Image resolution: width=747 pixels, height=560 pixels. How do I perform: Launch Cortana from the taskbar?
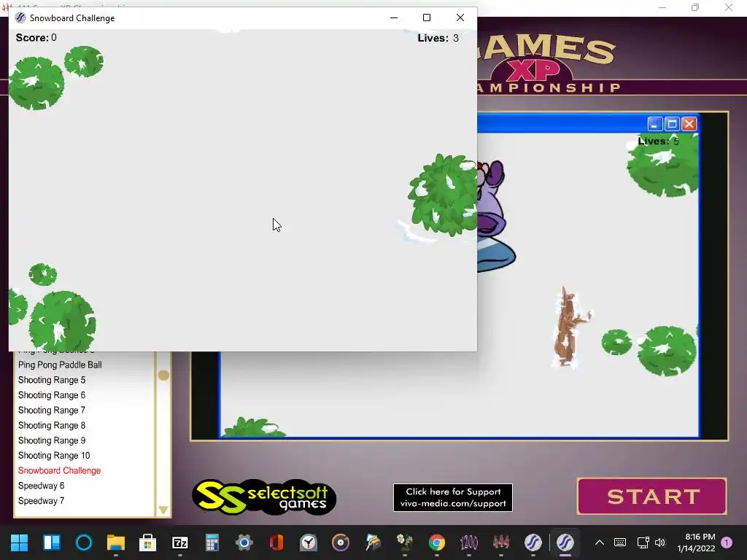[84, 542]
